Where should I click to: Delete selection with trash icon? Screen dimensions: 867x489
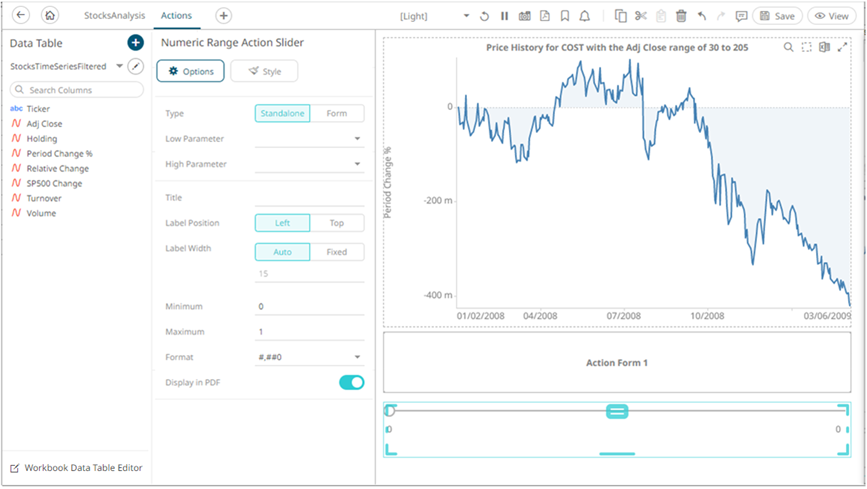[x=681, y=16]
